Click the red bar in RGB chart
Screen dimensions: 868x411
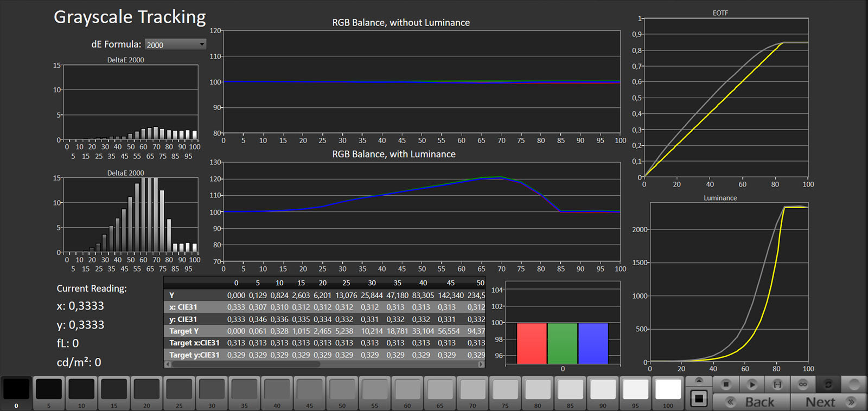(x=532, y=344)
